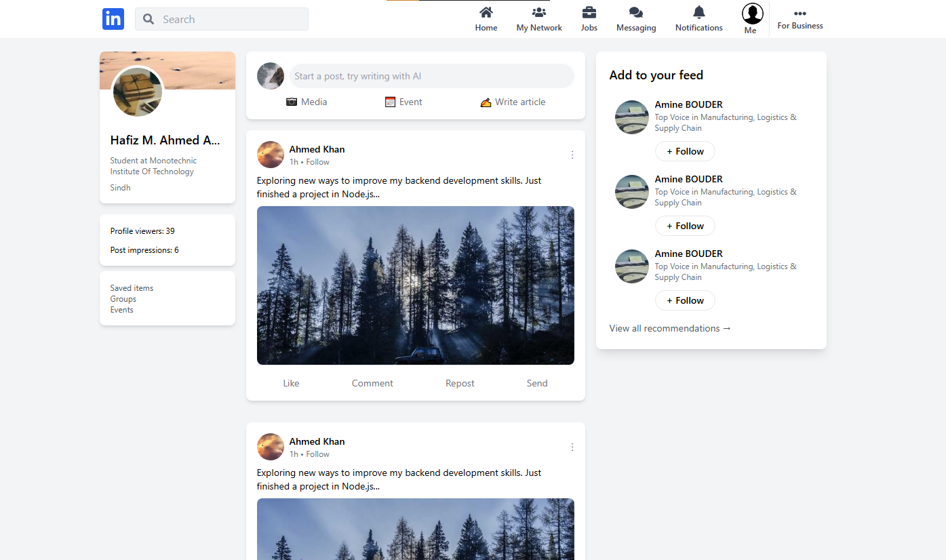Click the Me profile avatar icon
The image size is (946, 560).
coord(753,14)
